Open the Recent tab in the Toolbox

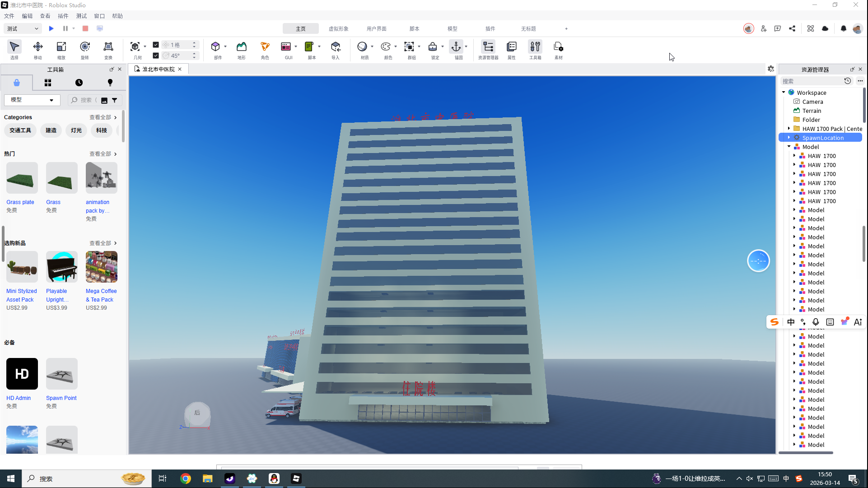[x=79, y=83]
